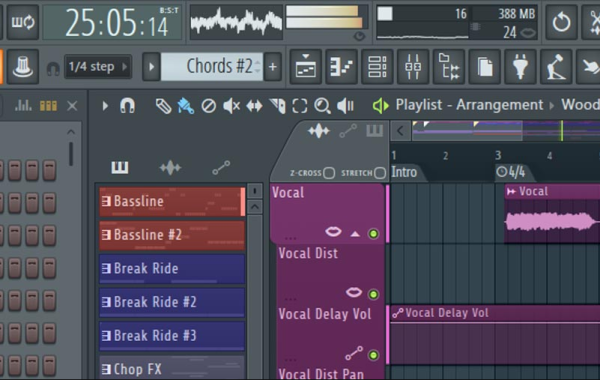This screenshot has width=600, height=380.
Task: Expand arrangement breadcrumb arrow after Arrangement
Action: (x=552, y=105)
